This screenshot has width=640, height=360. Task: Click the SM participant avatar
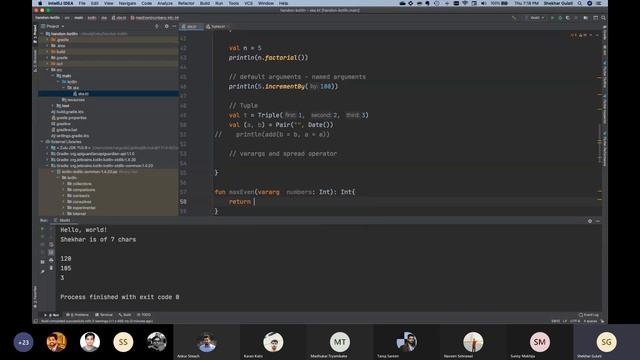coord(540,342)
